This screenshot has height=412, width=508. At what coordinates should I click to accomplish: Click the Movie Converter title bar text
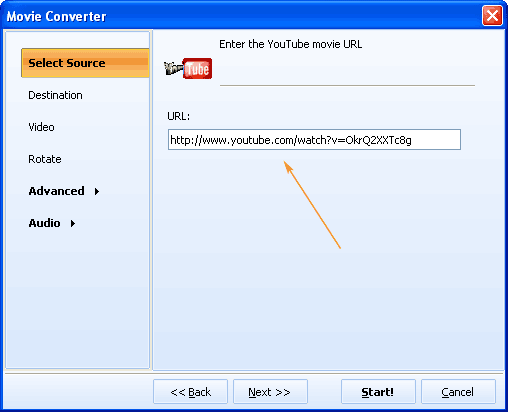tap(56, 16)
